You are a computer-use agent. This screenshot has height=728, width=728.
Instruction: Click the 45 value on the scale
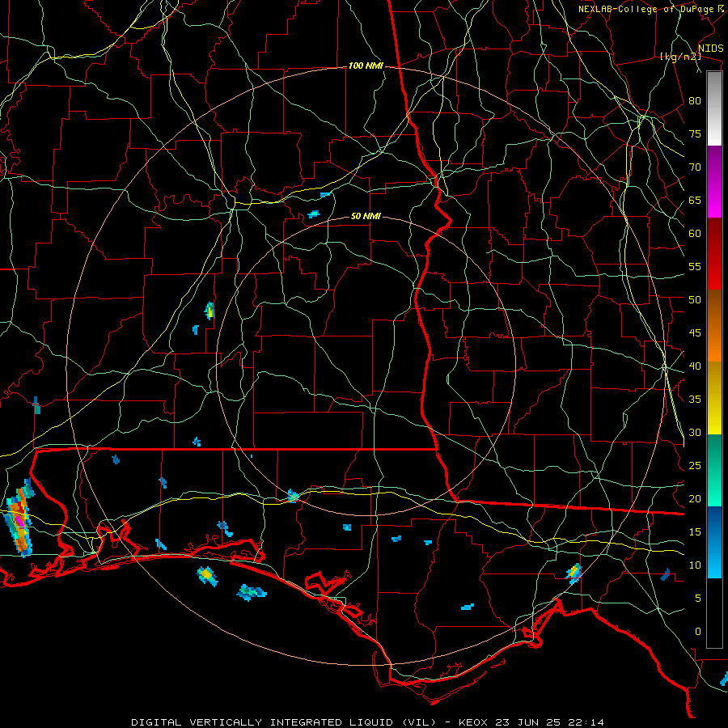695,333
